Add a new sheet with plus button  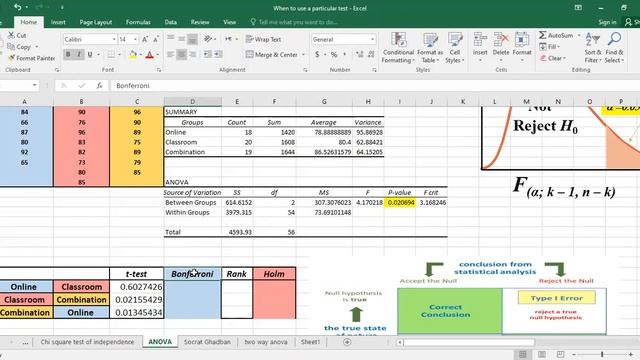[347, 342]
